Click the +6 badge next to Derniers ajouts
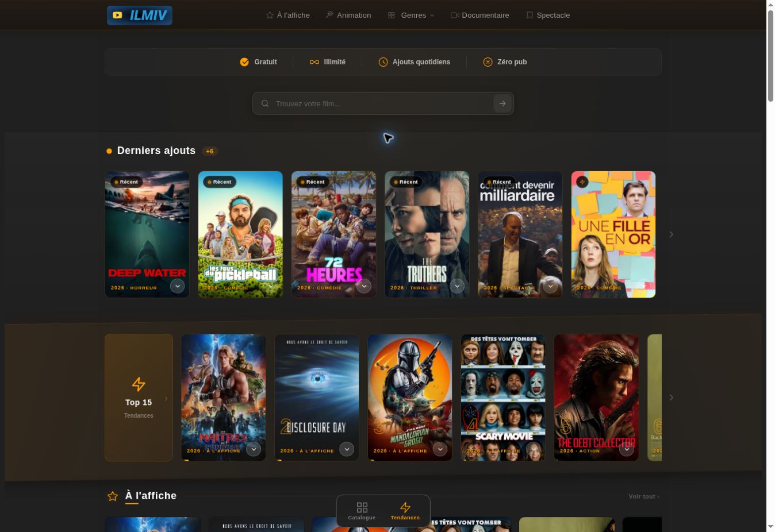Viewport: 775px width, 532px height. tap(210, 151)
